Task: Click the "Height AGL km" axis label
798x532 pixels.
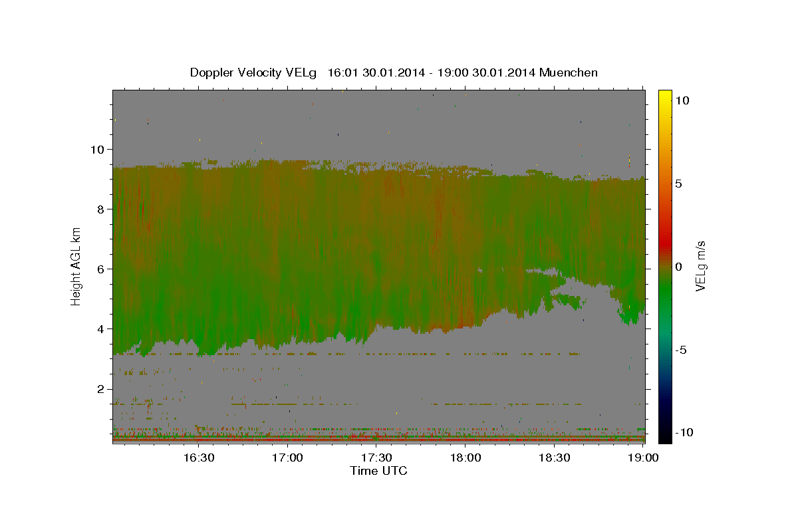Action: click(76, 267)
